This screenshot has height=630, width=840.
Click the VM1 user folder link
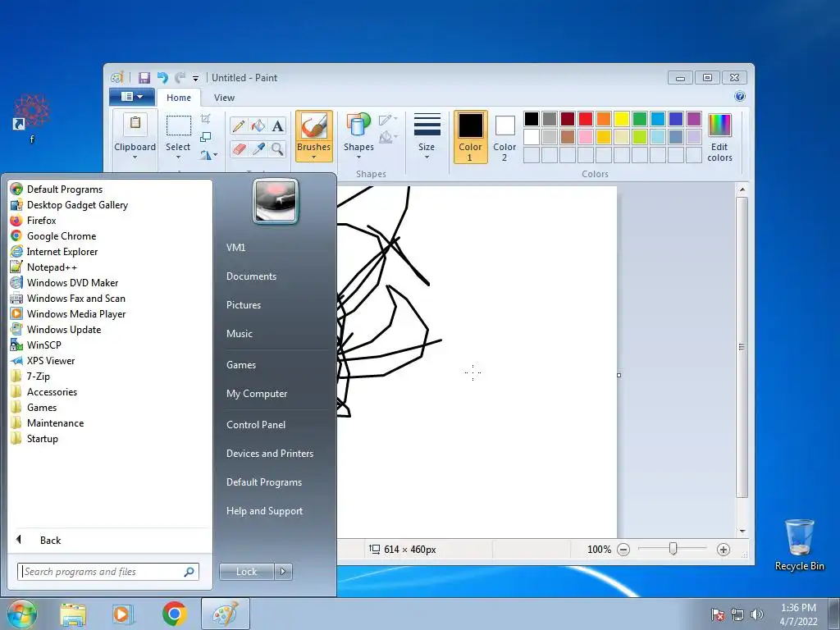[235, 248]
